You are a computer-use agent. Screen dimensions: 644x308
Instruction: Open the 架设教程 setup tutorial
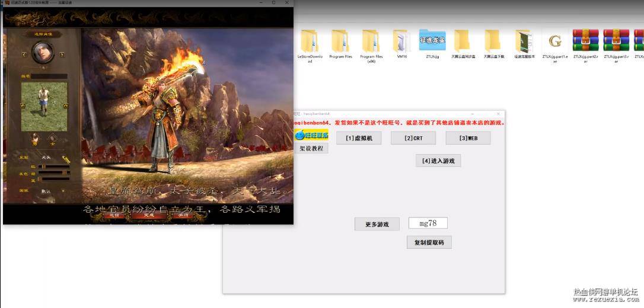pos(311,148)
